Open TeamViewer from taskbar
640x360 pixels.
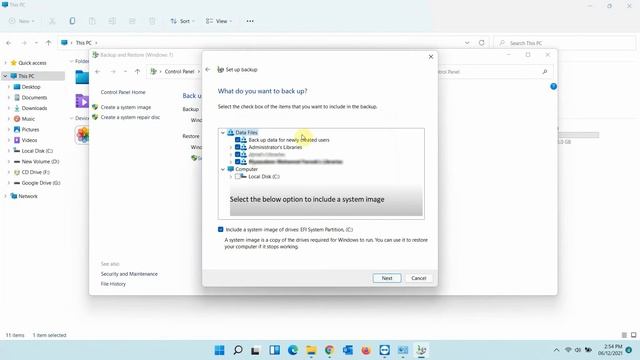point(384,350)
